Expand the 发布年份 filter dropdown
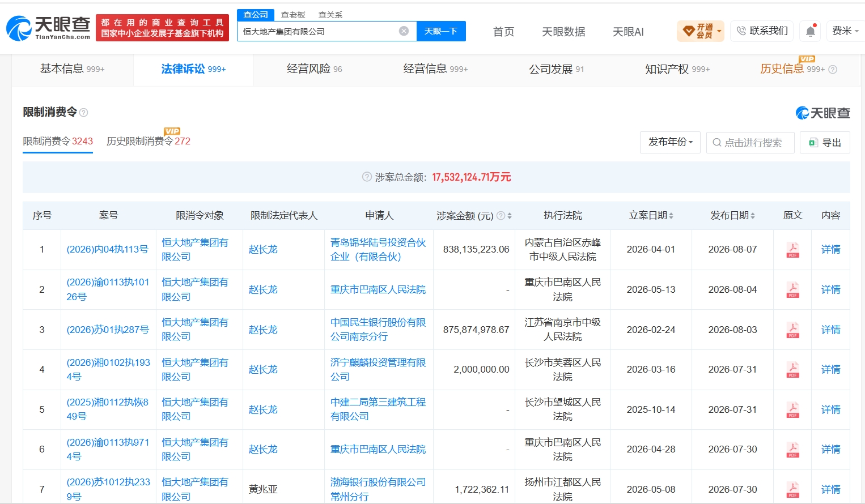865x504 pixels. (670, 142)
